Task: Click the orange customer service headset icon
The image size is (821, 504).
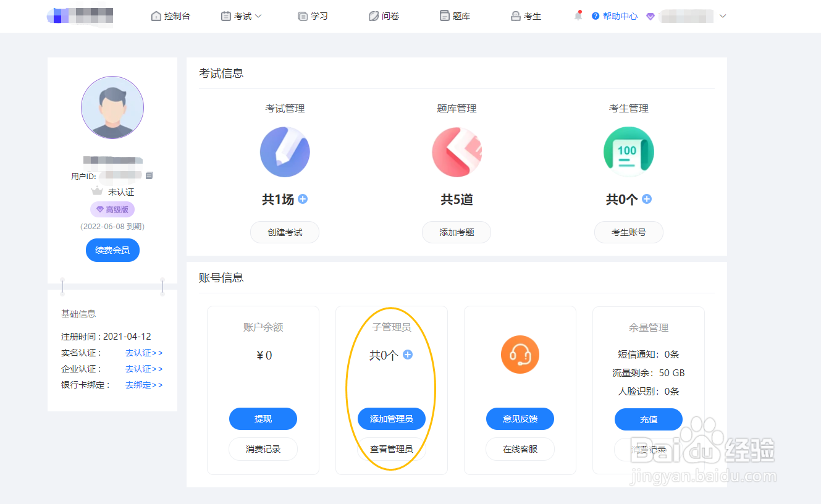Action: pyautogui.click(x=520, y=355)
